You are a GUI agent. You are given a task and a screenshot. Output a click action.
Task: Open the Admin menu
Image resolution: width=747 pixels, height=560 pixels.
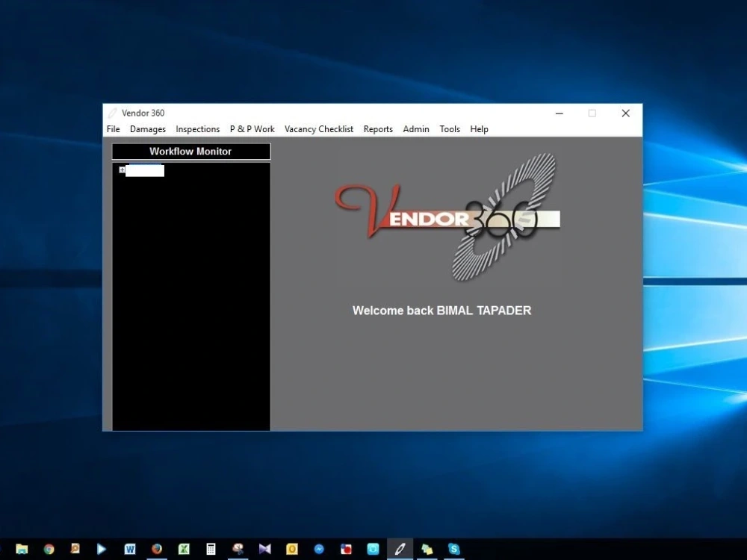[x=416, y=129]
